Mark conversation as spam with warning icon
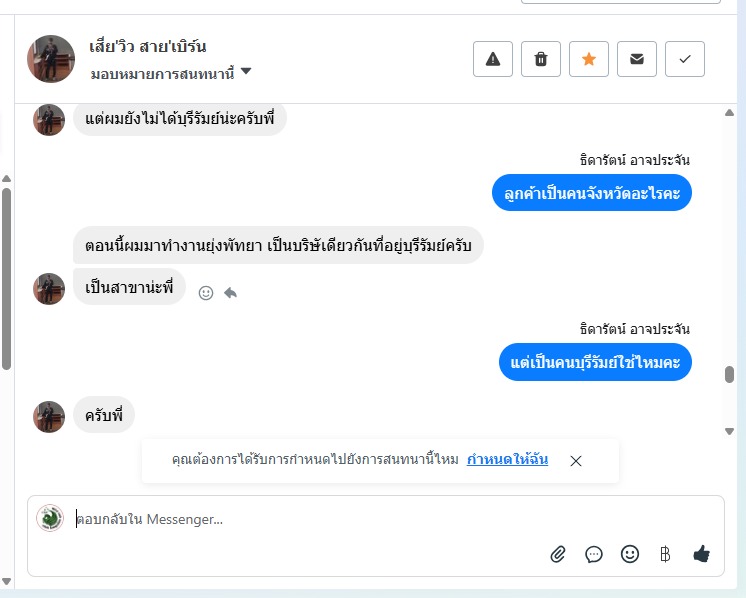This screenshot has height=598, width=746. [x=493, y=59]
